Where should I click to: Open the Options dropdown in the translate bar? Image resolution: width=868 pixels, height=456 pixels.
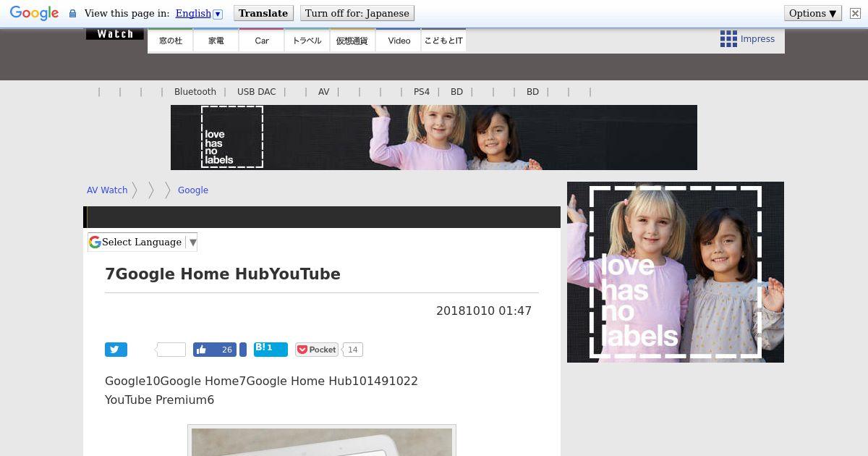[x=813, y=13]
